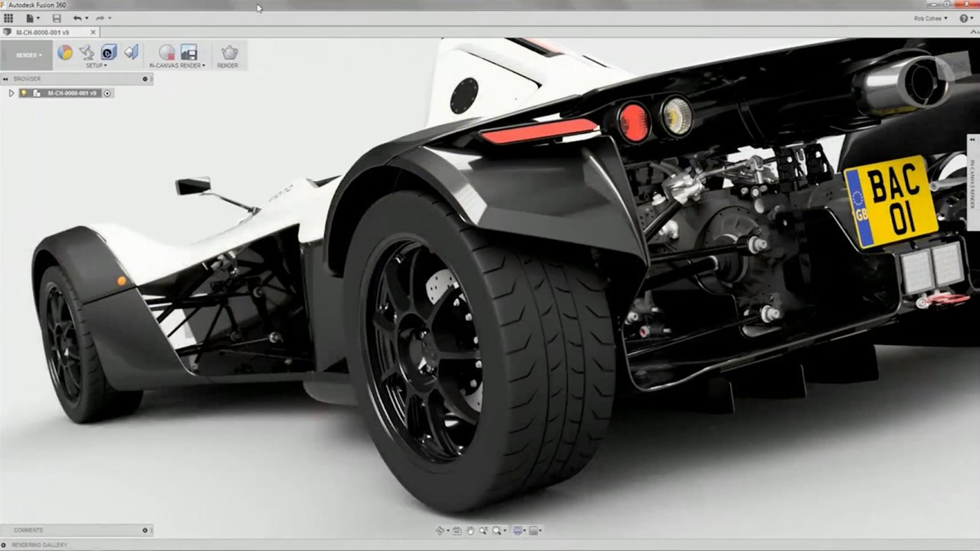Click the component icon in the browser row
Image resolution: width=980 pixels, height=551 pixels.
[x=36, y=93]
